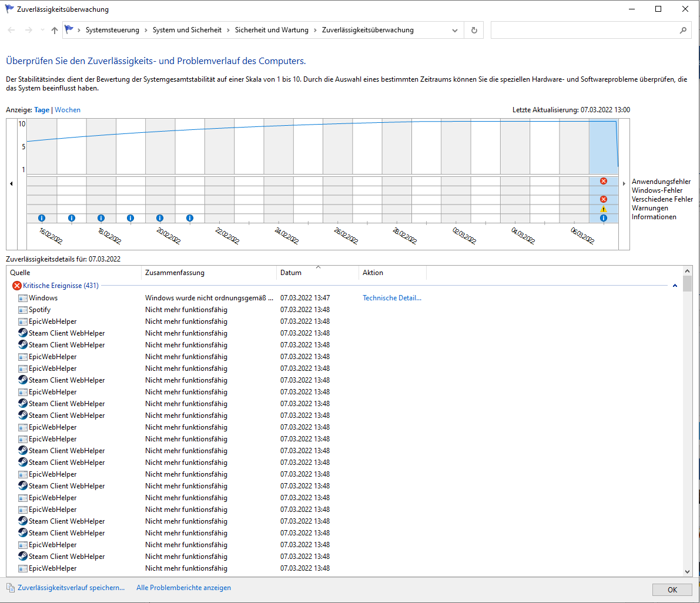The height and width of the screenshot is (603, 700).
Task: Click Zuverlässigkeitsüberwachung breadcrumb item
Action: [x=368, y=30]
